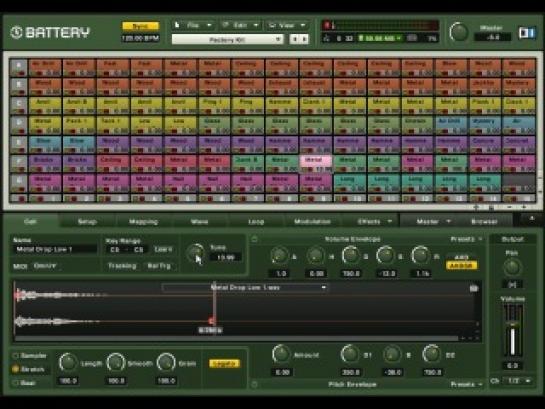545x409 pixels.
Task: Open the sample file name dropdown in waveform
Action: 244,288
